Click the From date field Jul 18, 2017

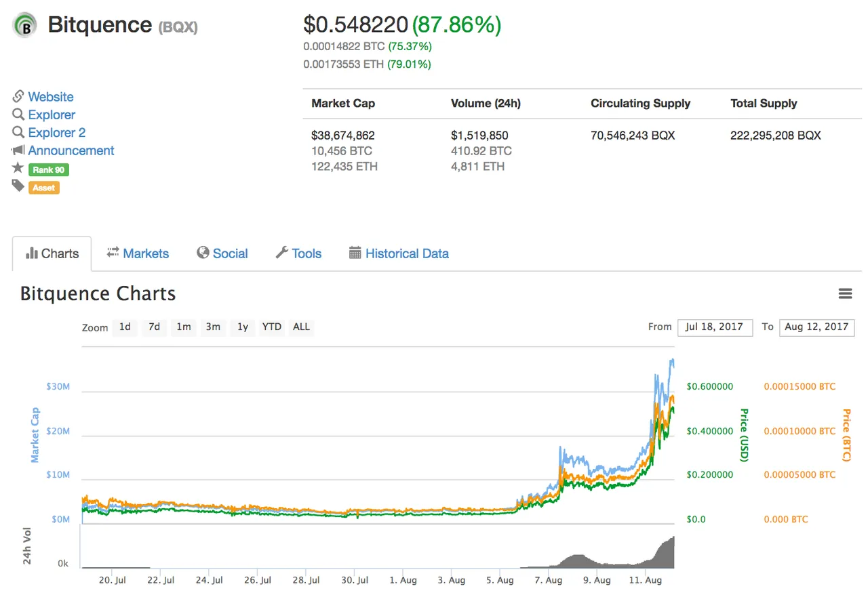click(x=715, y=327)
